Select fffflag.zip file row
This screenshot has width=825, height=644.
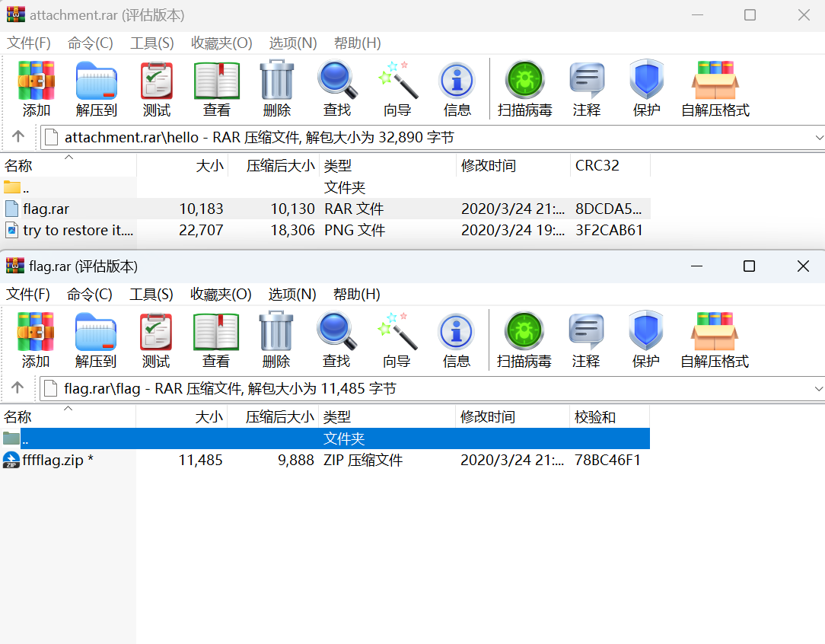point(325,460)
